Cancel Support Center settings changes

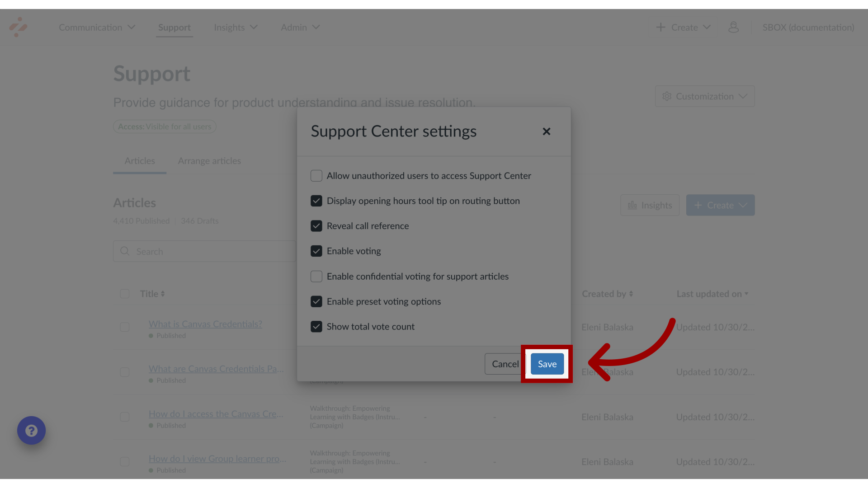click(505, 363)
